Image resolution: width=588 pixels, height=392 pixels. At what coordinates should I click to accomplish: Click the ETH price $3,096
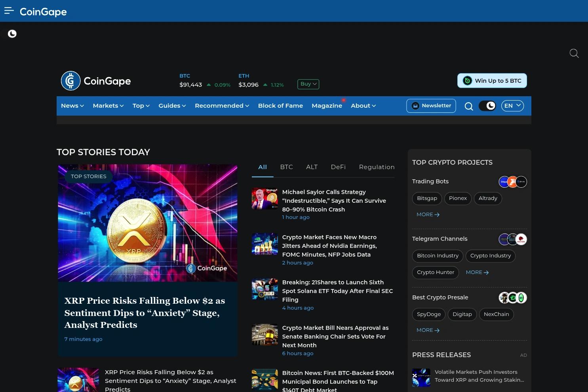point(249,85)
